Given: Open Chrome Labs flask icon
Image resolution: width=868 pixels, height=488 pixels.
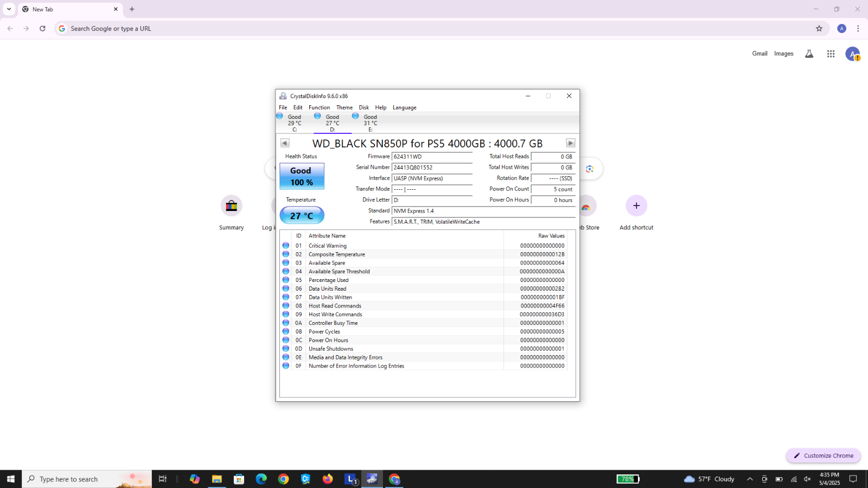Looking at the screenshot, I should pos(809,54).
